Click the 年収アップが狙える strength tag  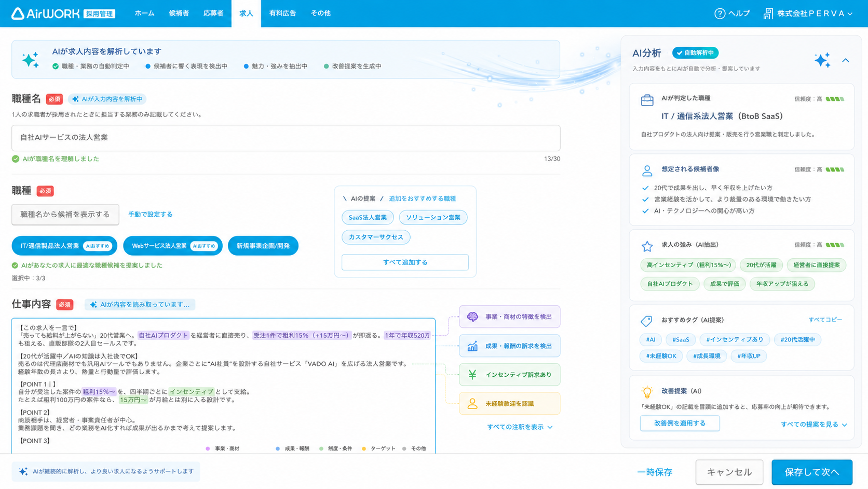(782, 284)
